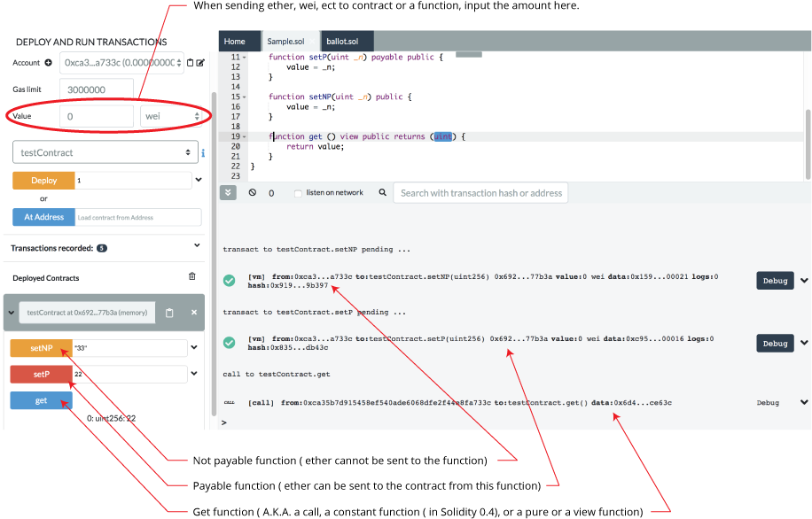Click green checkmark of setP transaction

coord(229,343)
